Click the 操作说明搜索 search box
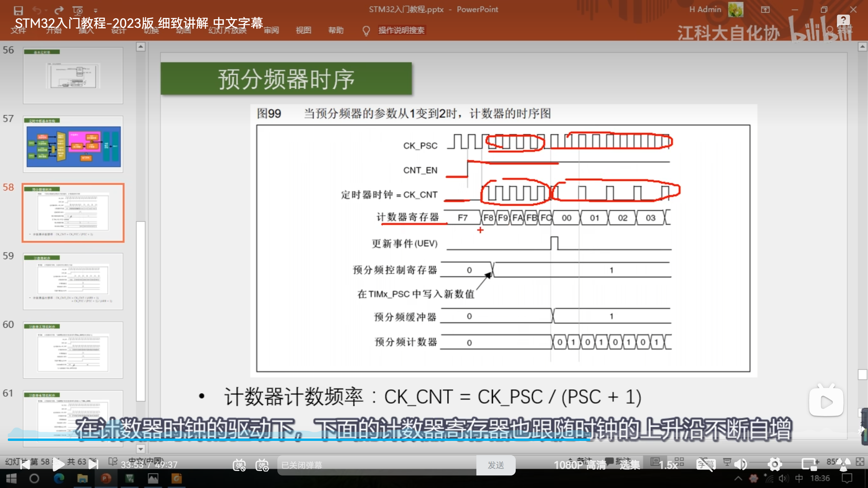The image size is (868, 488). point(401,30)
